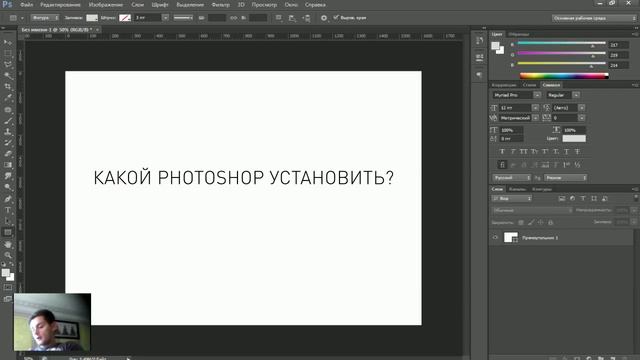Viewport: 640px width, 360px height.
Task: Open kerning dropdown arrow
Action: (536, 118)
